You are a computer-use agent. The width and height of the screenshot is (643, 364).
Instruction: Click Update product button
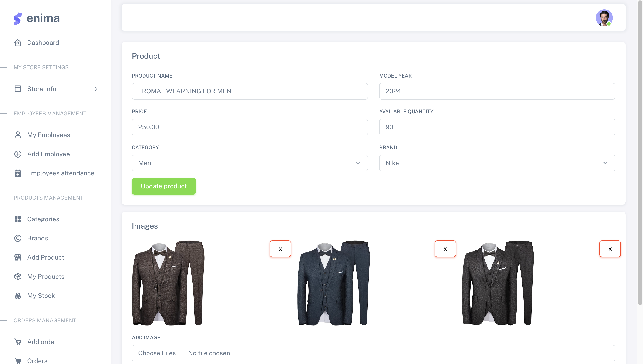(164, 186)
